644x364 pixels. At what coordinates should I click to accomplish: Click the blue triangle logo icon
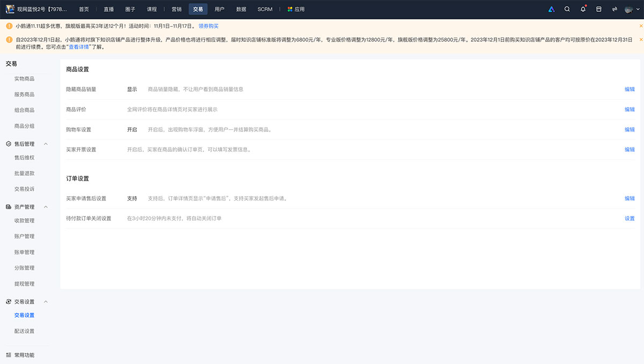click(551, 9)
